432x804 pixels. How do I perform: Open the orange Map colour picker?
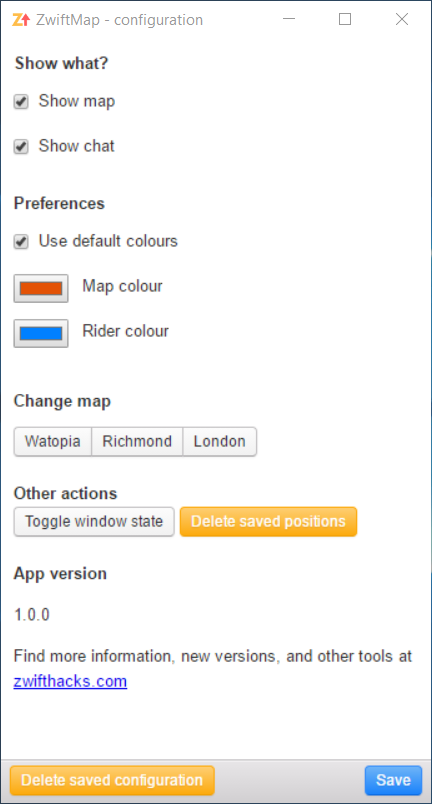click(x=41, y=288)
